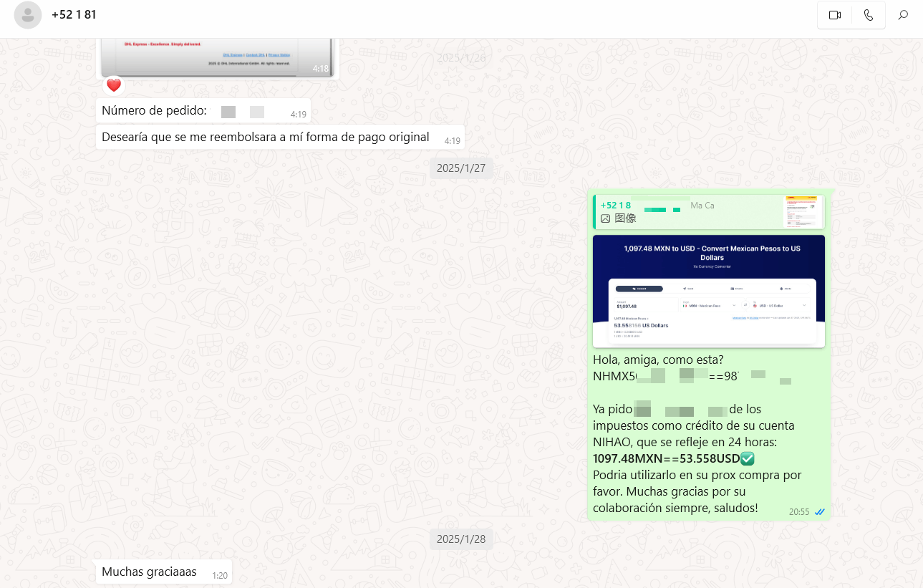This screenshot has height=588, width=923.
Task: Open the quoted DHL thumbnail preview
Action: 801,212
